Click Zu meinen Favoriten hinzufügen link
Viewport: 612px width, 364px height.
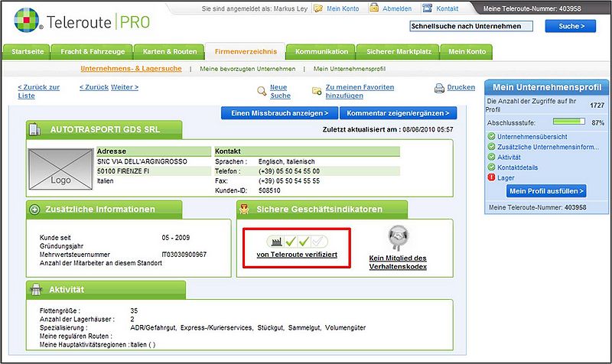coord(360,91)
